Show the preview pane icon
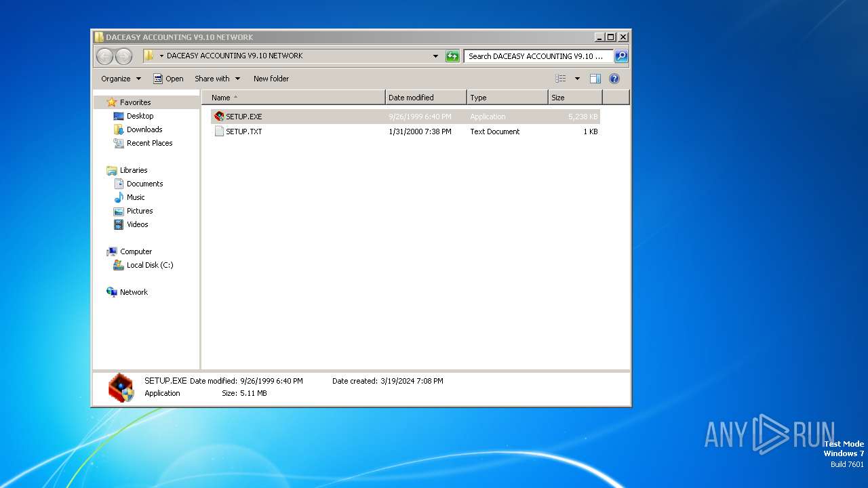Image resolution: width=868 pixels, height=488 pixels. click(595, 79)
